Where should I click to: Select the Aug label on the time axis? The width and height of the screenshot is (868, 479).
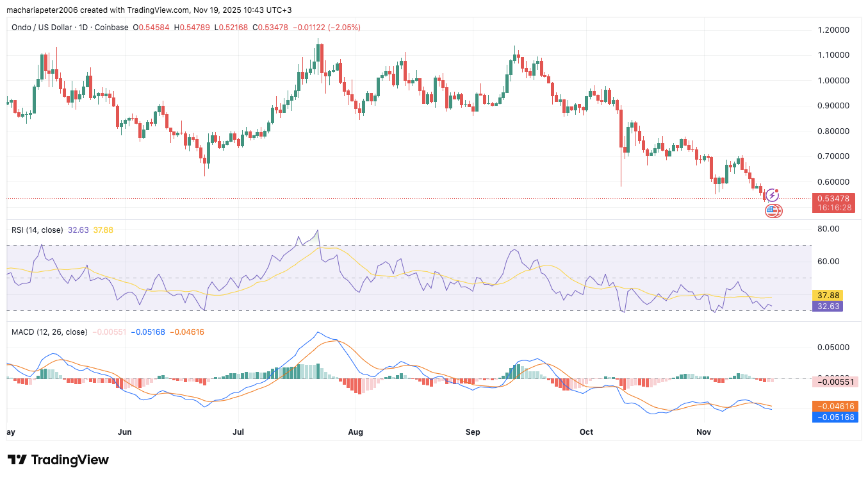click(356, 432)
